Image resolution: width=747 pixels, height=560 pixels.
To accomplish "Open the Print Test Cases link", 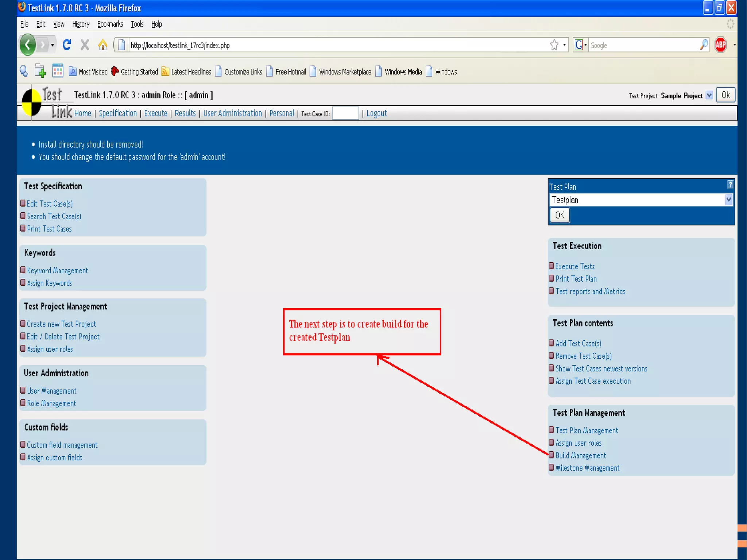I will pos(49,229).
